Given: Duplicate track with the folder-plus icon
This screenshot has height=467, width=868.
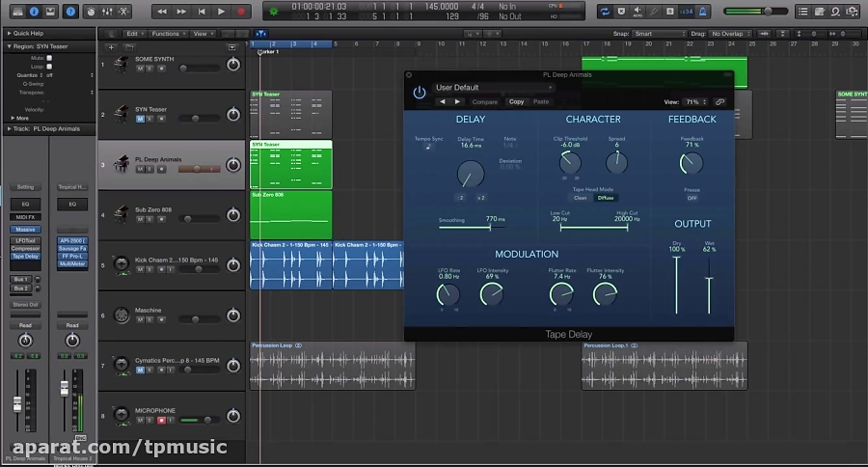Looking at the screenshot, I should 129,47.
